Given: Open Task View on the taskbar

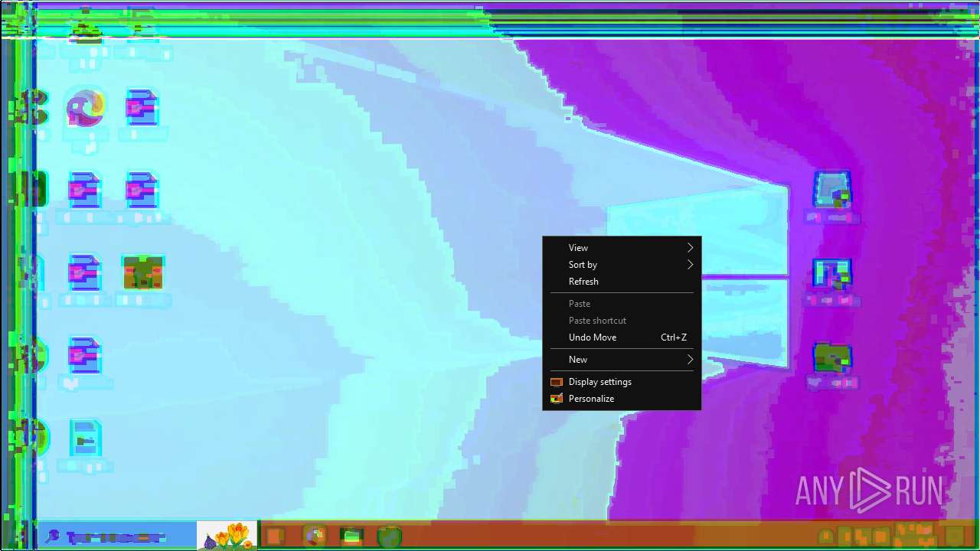Looking at the screenshot, I should pyautogui.click(x=276, y=536).
